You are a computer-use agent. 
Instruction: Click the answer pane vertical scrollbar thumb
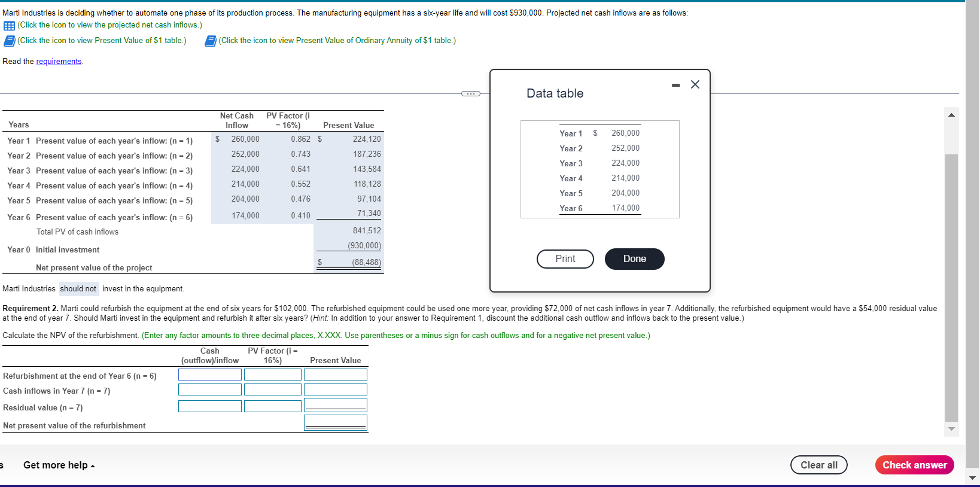951,288
